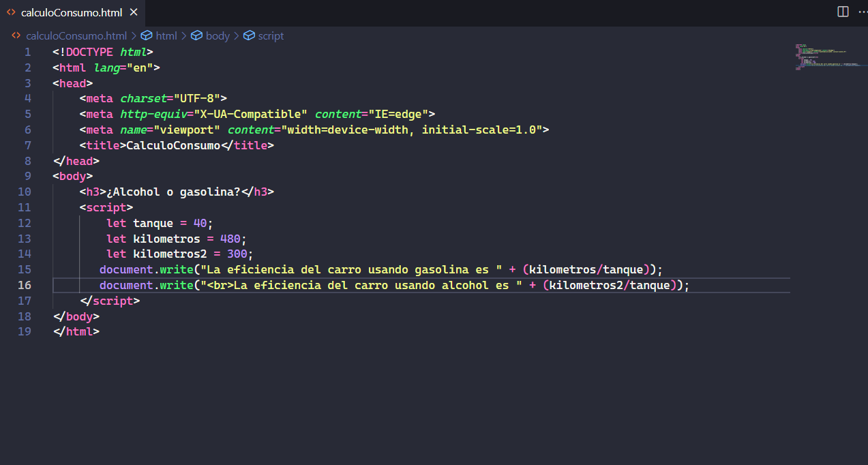This screenshot has height=465, width=868.
Task: Click the script breadcrumb item
Action: point(271,35)
